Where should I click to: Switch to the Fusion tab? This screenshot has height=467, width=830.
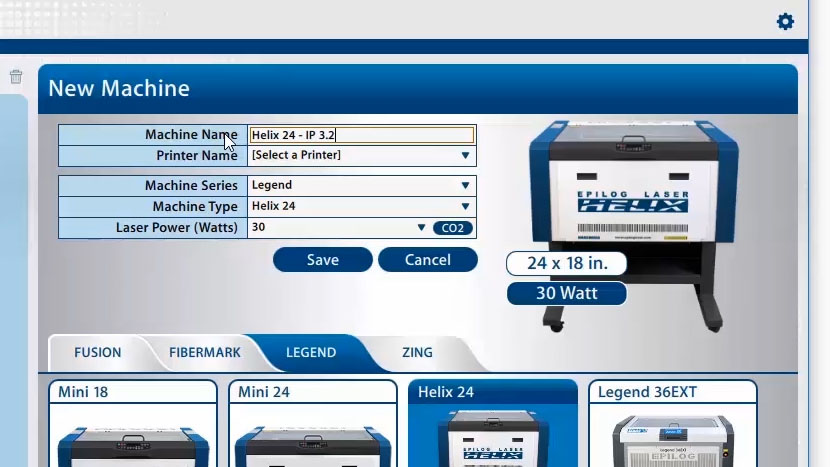click(97, 352)
